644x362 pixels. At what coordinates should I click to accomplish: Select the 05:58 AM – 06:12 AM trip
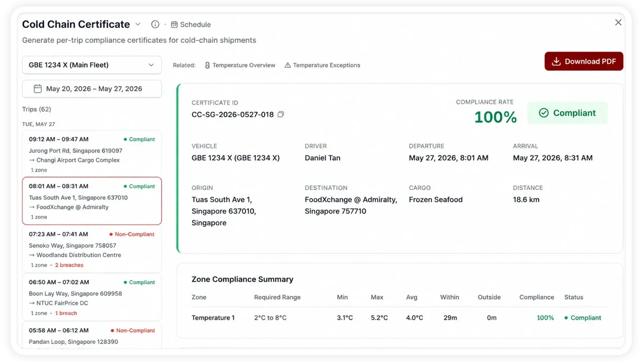(x=92, y=336)
